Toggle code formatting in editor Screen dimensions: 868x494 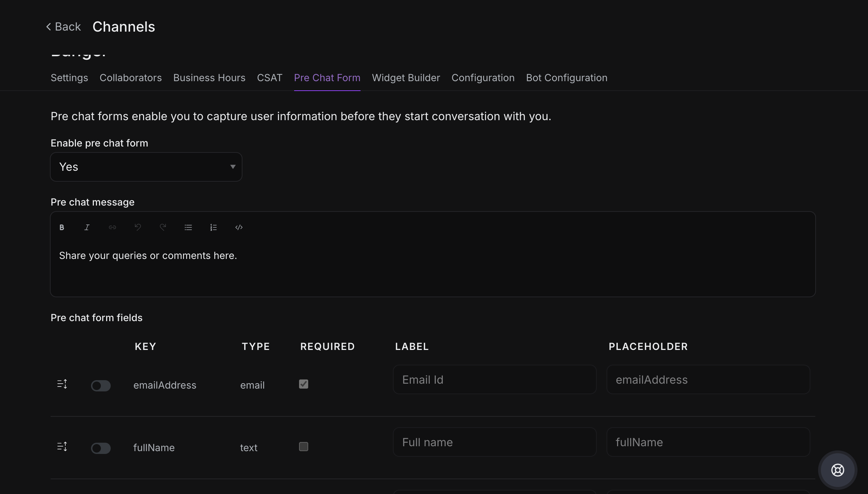click(x=239, y=227)
